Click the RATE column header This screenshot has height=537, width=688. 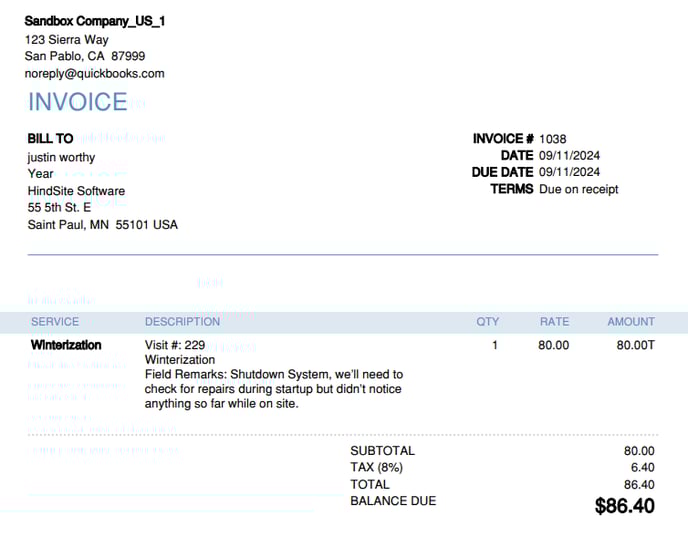554,322
